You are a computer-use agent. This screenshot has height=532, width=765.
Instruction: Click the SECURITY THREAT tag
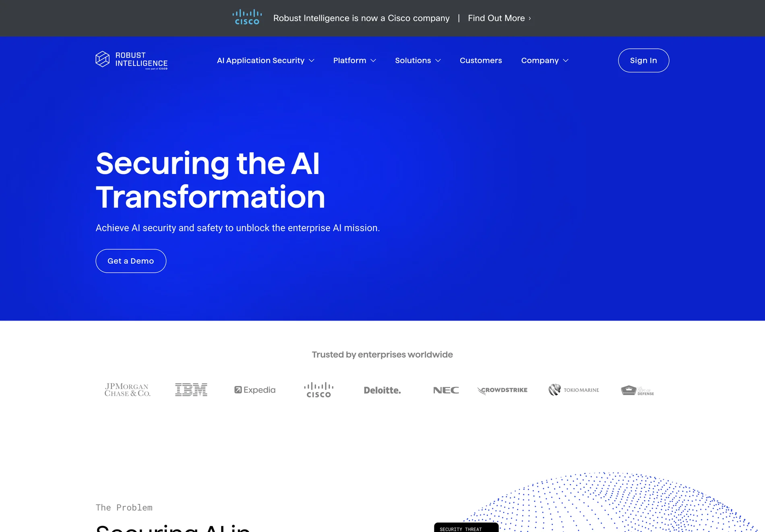(466, 528)
